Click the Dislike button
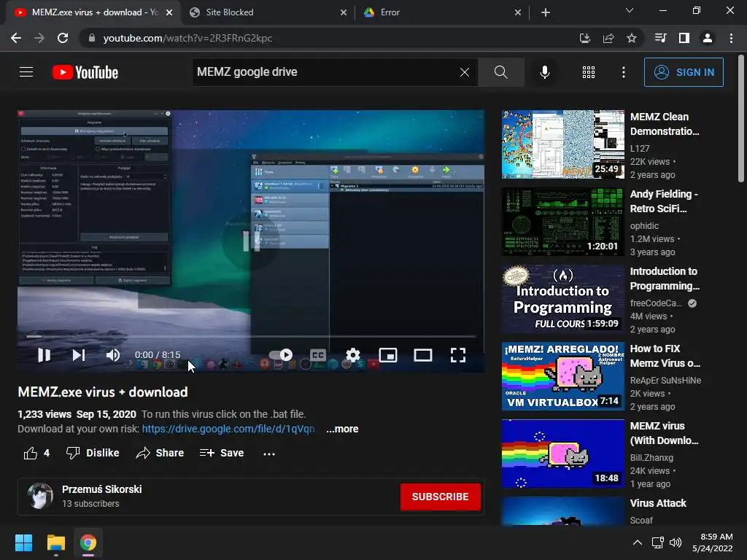The image size is (747, 560). point(93,453)
